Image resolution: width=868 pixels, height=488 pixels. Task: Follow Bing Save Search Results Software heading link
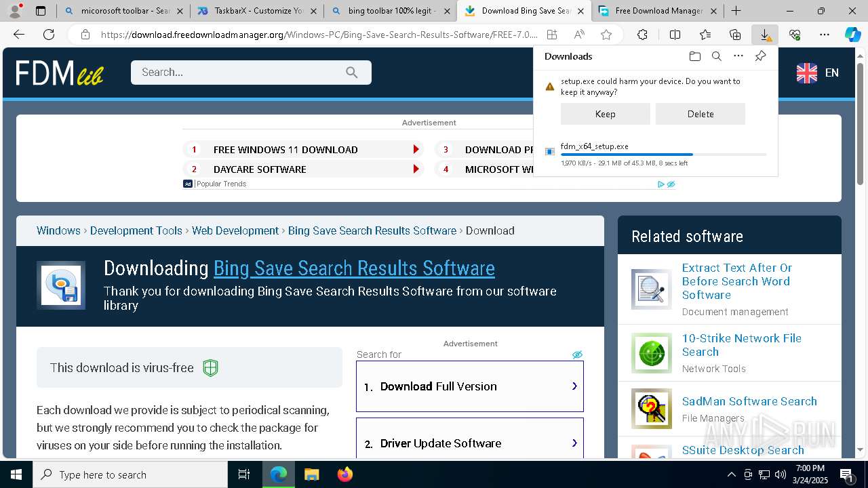pyautogui.click(x=354, y=268)
